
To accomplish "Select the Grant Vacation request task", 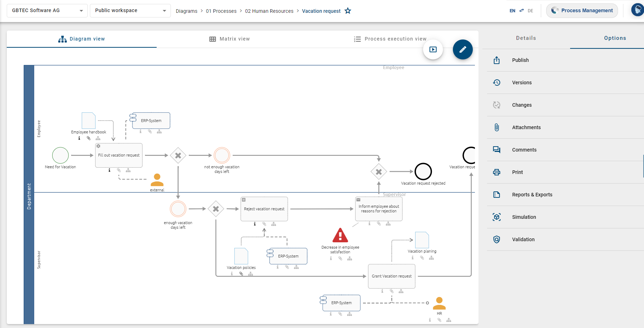I will tap(392, 276).
